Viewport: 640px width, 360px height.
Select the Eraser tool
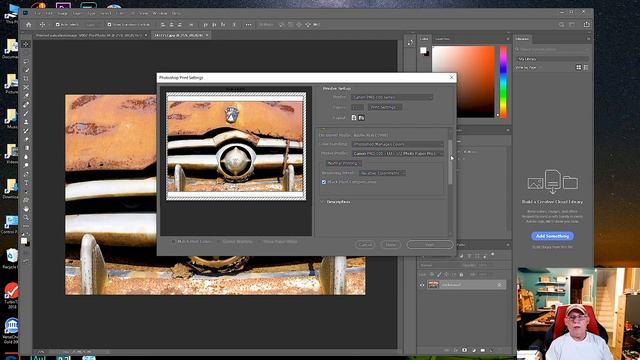(x=26, y=139)
